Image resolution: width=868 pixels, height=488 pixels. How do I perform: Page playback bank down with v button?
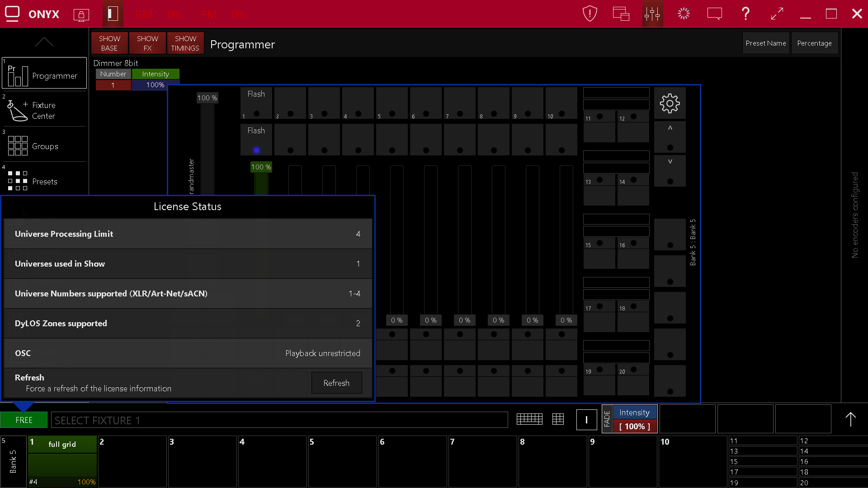(670, 170)
